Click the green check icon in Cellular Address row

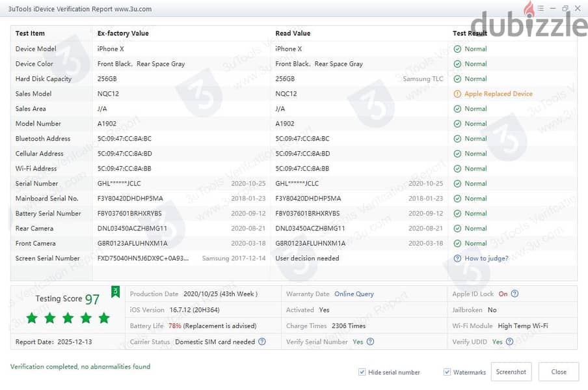coord(457,154)
